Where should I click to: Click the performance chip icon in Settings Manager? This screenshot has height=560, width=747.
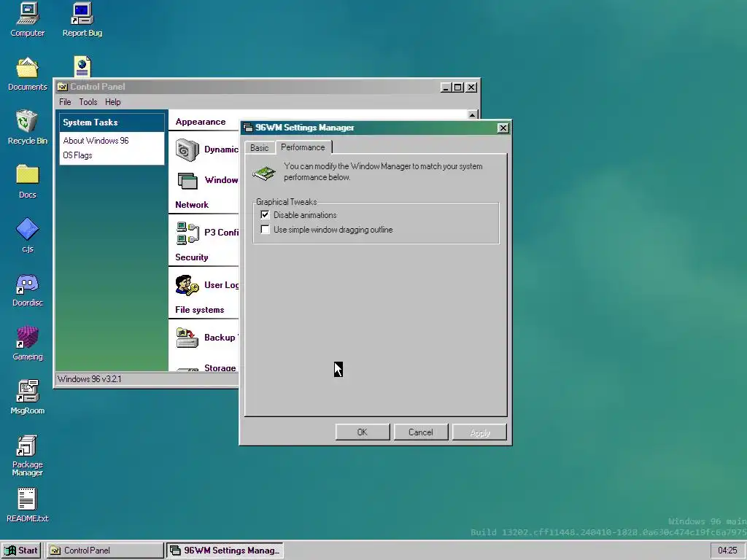[x=264, y=173]
